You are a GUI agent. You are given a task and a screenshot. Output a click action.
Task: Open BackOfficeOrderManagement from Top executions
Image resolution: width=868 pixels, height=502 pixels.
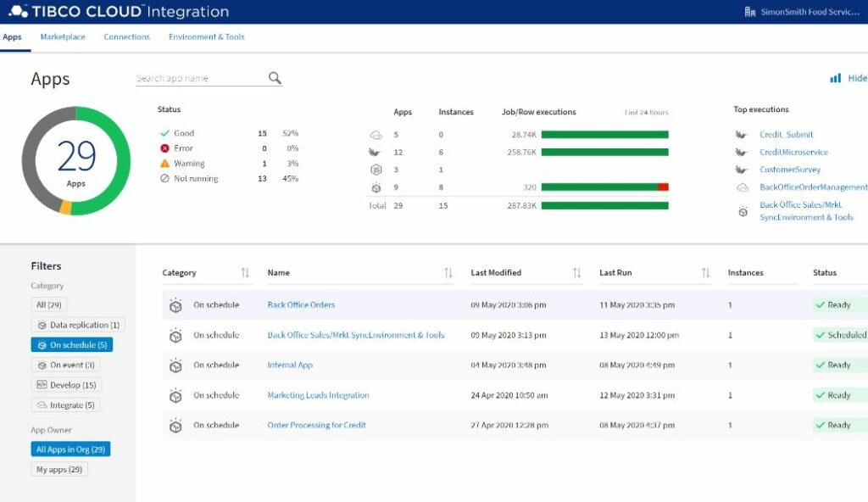click(813, 187)
